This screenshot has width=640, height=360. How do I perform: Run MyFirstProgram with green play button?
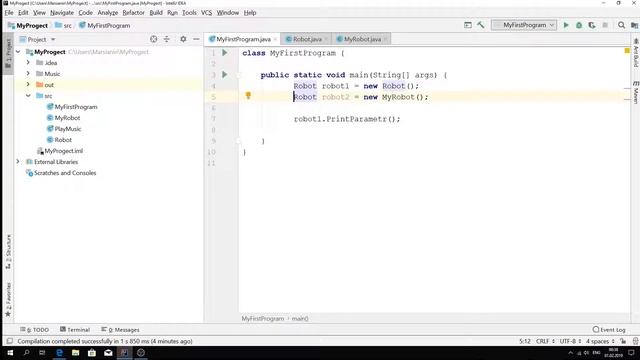coord(566,25)
